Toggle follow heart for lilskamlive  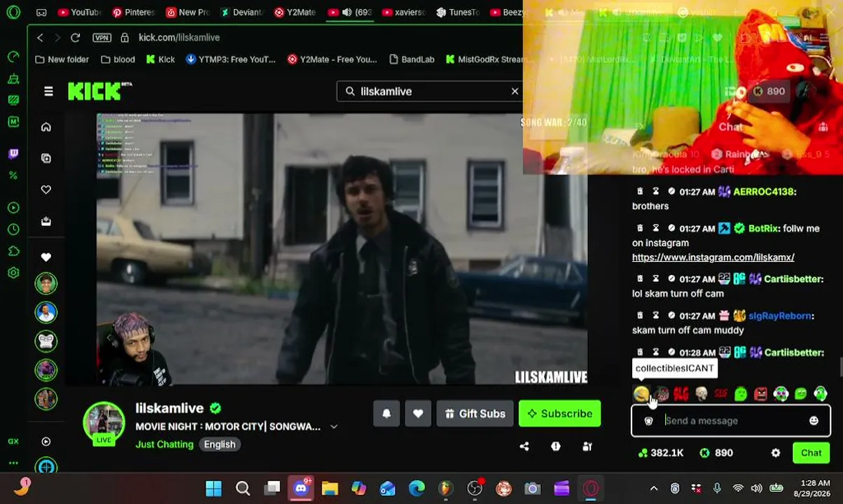click(418, 414)
